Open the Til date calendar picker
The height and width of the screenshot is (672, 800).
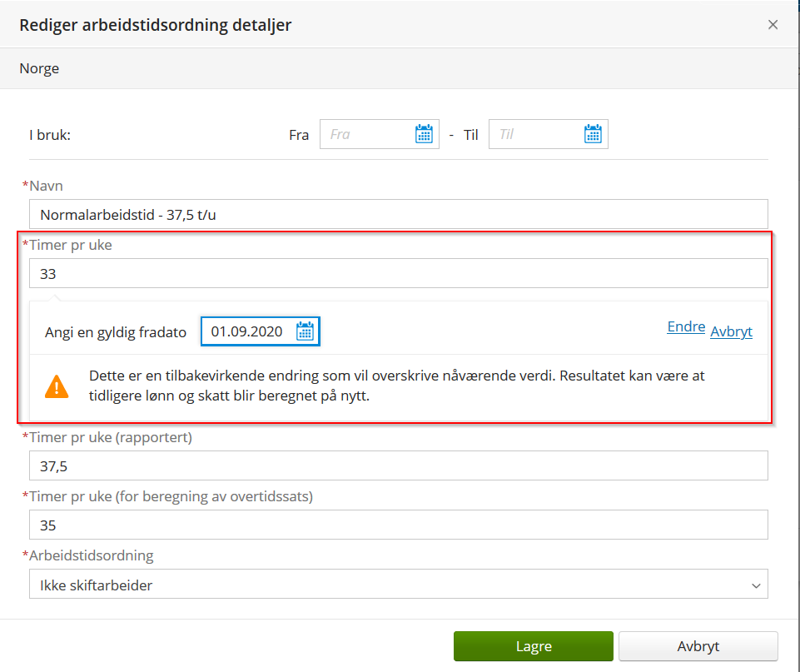593,134
